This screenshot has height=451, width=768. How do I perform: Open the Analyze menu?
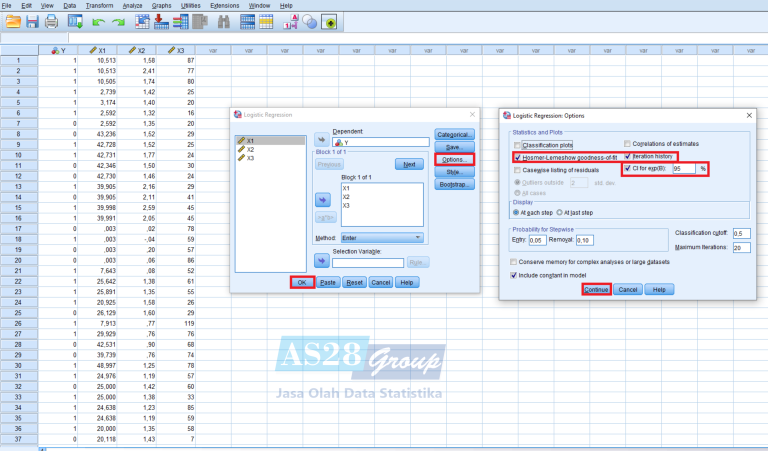tap(132, 6)
